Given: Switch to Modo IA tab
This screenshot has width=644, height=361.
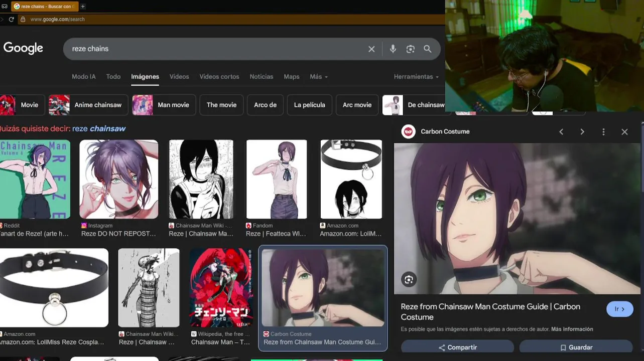Looking at the screenshot, I should 83,77.
